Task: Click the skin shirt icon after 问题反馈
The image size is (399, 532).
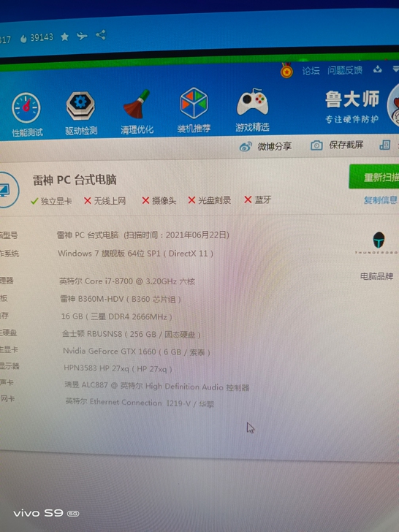Action: (377, 69)
